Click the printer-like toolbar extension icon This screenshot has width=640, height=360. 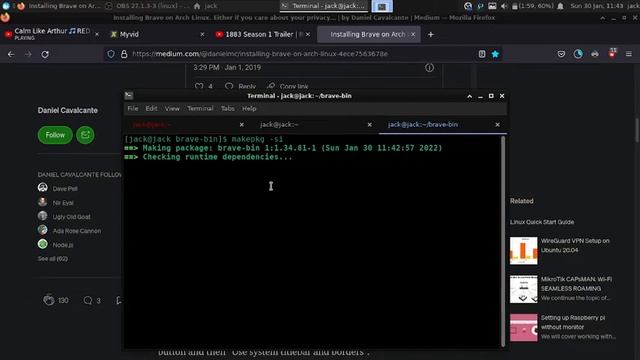click(x=595, y=54)
